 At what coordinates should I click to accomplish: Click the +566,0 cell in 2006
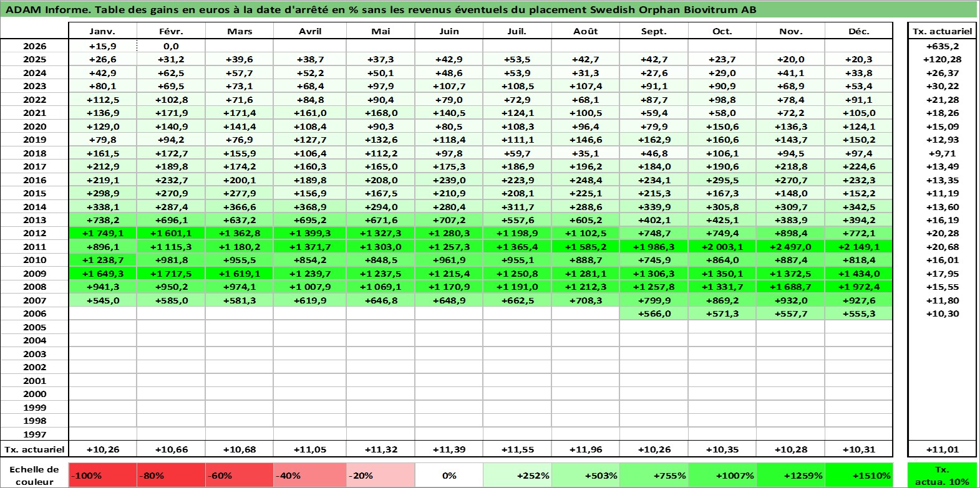click(654, 313)
